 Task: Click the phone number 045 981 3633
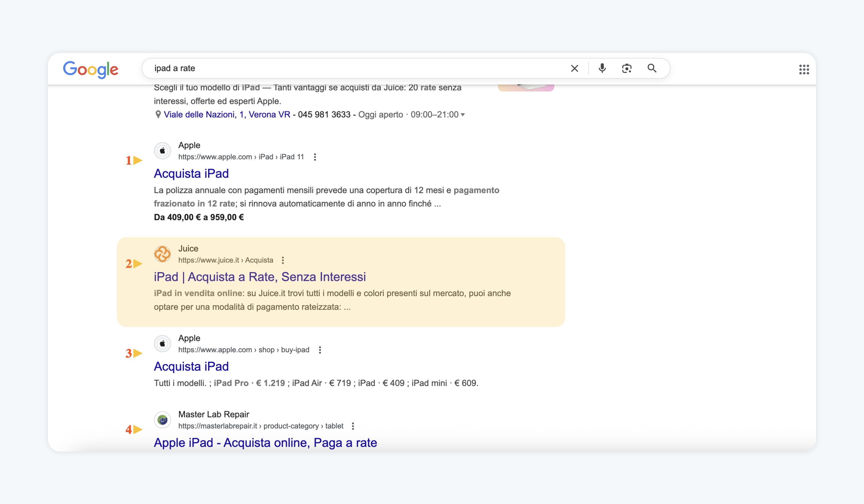(x=324, y=114)
